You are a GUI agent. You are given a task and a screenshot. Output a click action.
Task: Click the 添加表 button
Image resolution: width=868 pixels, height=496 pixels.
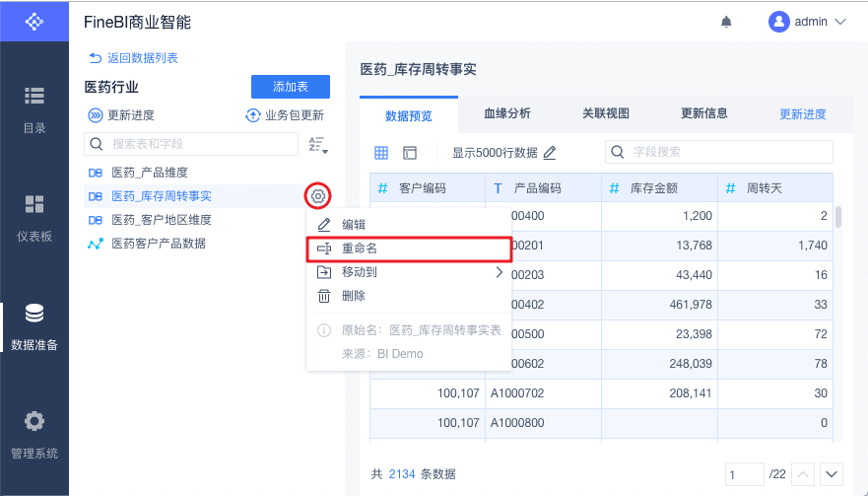[x=291, y=87]
